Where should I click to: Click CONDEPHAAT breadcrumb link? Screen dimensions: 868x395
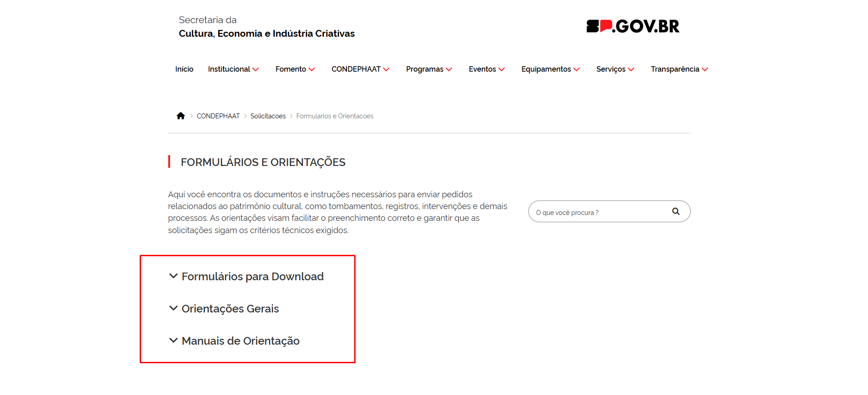218,116
